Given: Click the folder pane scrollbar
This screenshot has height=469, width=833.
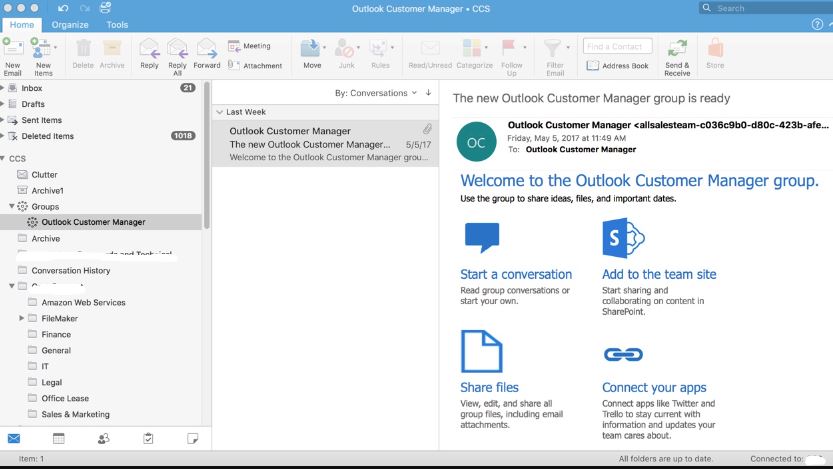Looking at the screenshot, I should pos(207,155).
